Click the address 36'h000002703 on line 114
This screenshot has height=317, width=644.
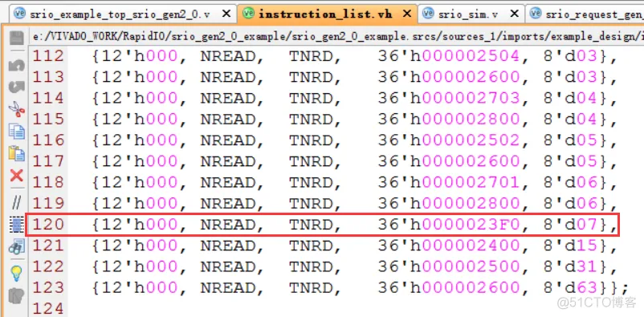[x=449, y=99]
